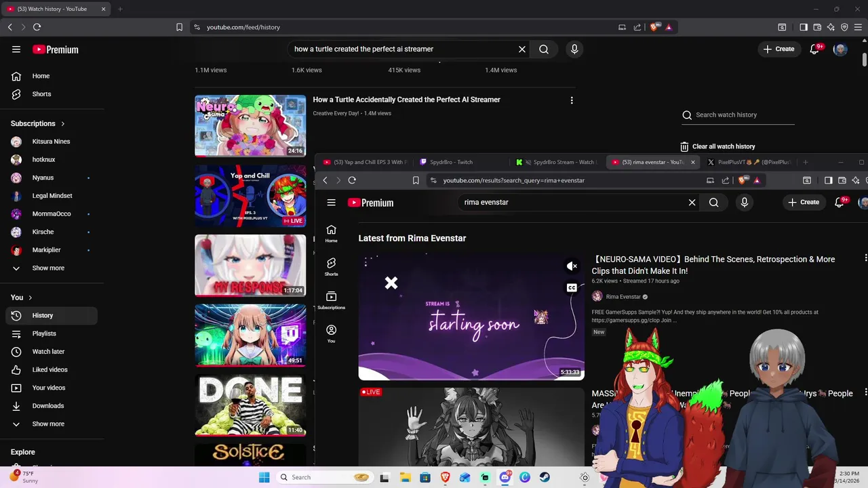This screenshot has width=868, height=488.
Task: Open options for the Turtle AI Streamer video
Action: [572, 100]
